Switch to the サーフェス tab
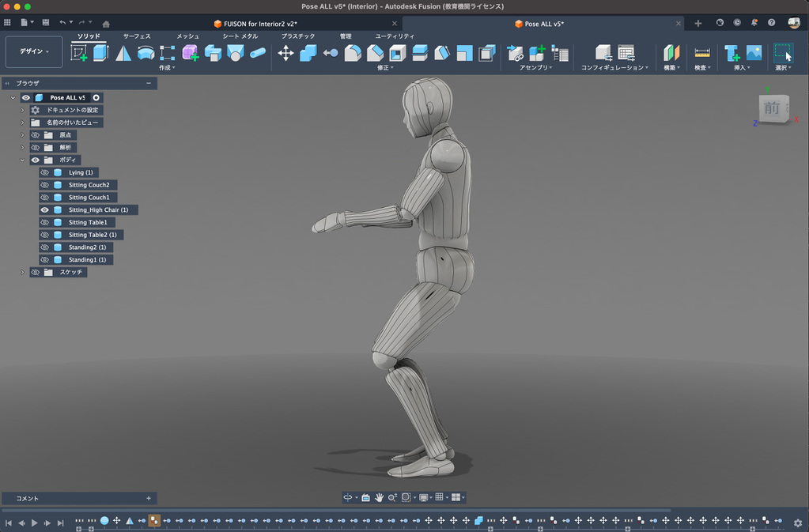 [137, 36]
